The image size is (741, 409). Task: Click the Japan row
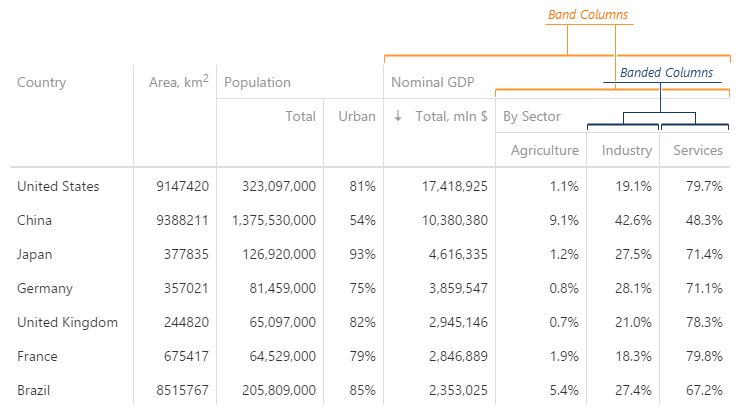point(36,254)
